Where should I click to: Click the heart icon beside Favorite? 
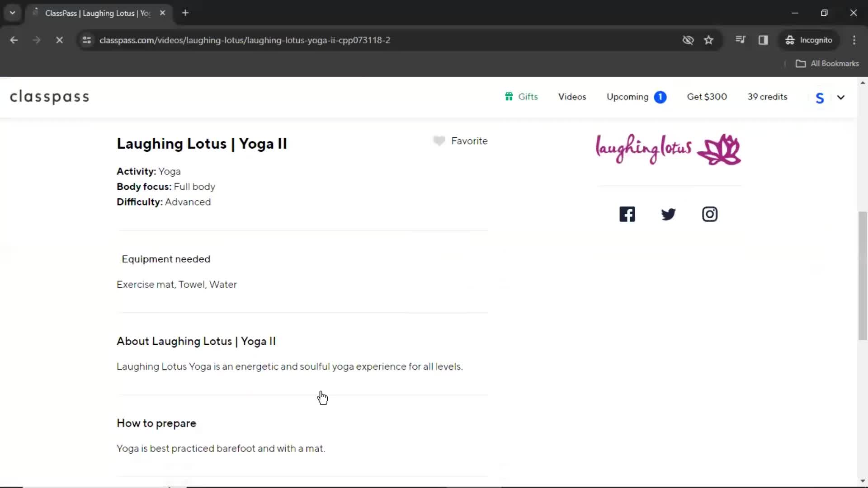point(439,141)
